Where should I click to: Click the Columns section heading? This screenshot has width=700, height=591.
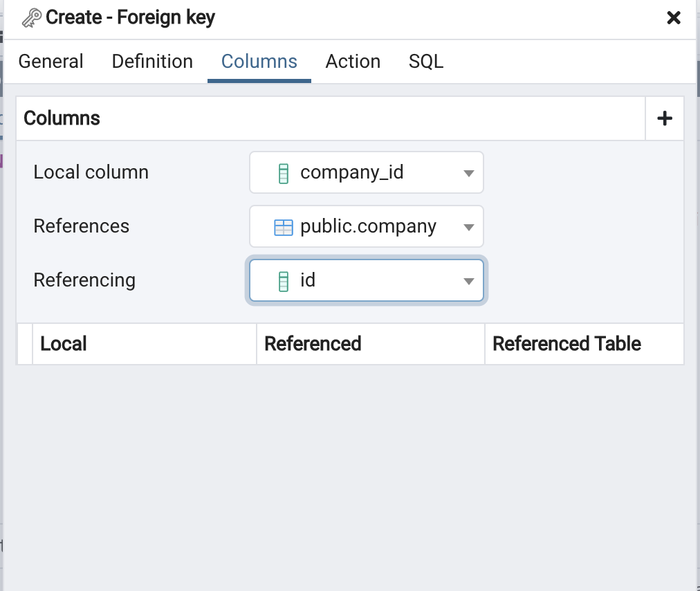[62, 118]
